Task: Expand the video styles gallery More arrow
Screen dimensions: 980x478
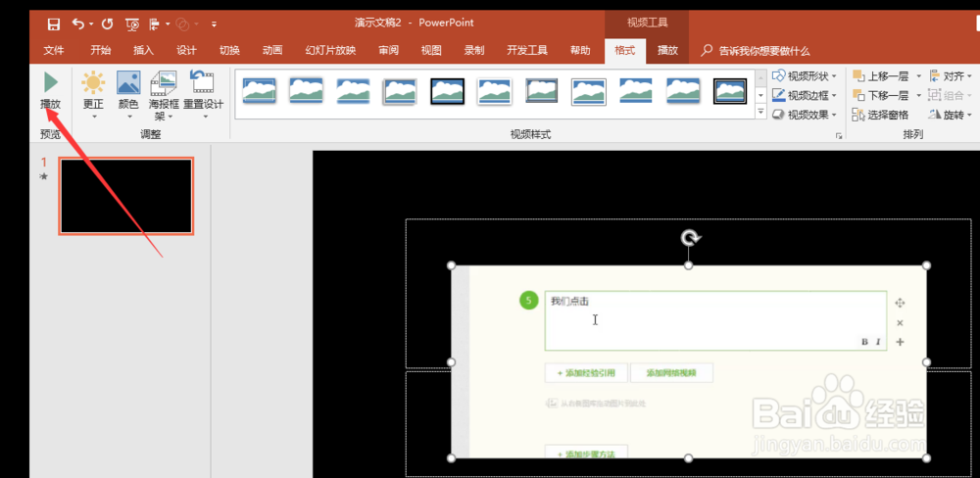Action: point(761,113)
